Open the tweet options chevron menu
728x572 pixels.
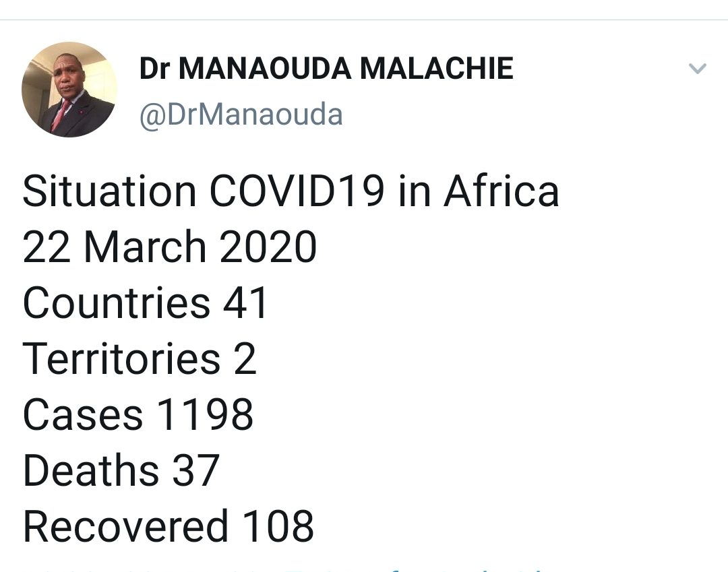[698, 69]
